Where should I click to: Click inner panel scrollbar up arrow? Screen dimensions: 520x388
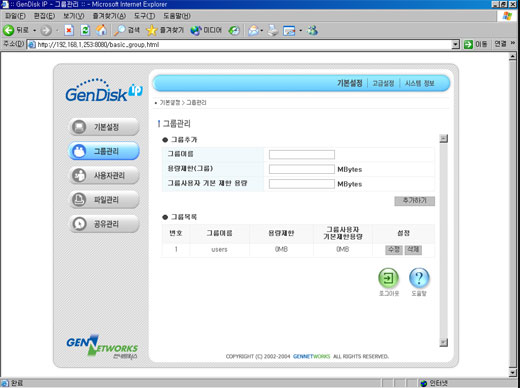point(444,138)
